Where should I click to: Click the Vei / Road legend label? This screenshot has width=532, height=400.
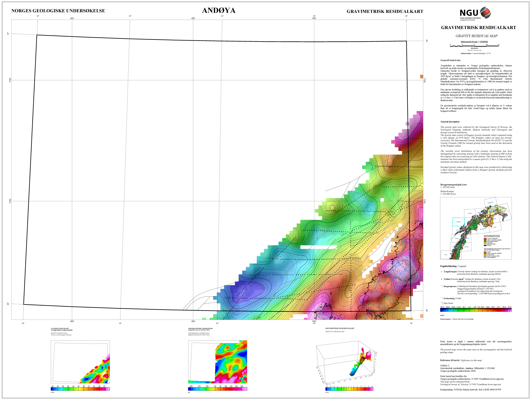click(448, 303)
